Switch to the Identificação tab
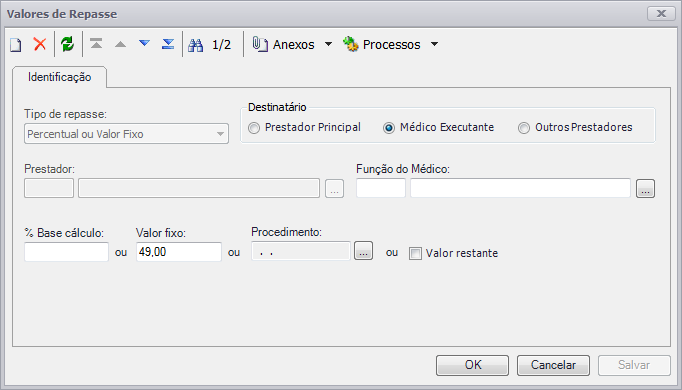 [60, 77]
